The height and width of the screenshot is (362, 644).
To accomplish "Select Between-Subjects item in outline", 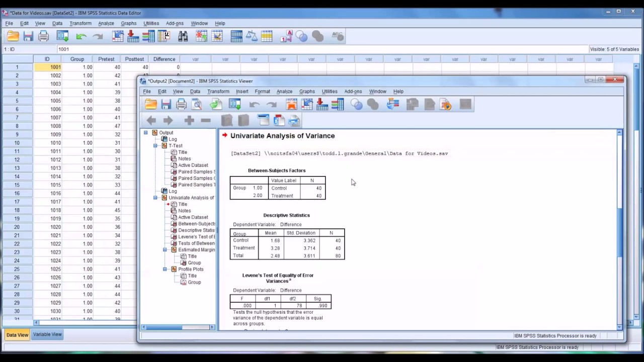I will tap(197, 224).
